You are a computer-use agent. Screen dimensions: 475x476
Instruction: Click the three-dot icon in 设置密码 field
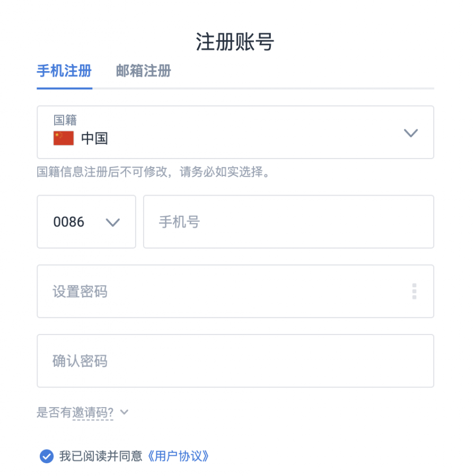tap(414, 291)
